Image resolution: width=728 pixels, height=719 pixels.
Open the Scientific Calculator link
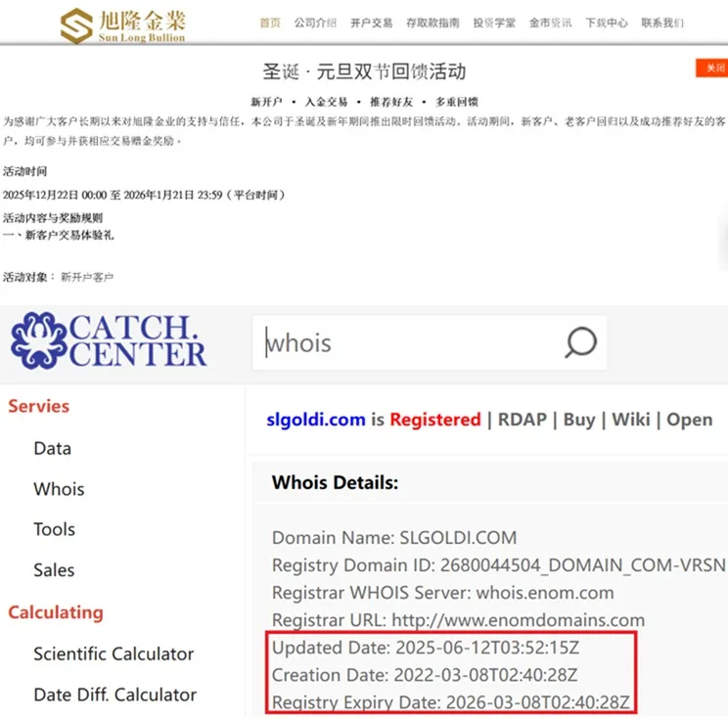click(114, 654)
